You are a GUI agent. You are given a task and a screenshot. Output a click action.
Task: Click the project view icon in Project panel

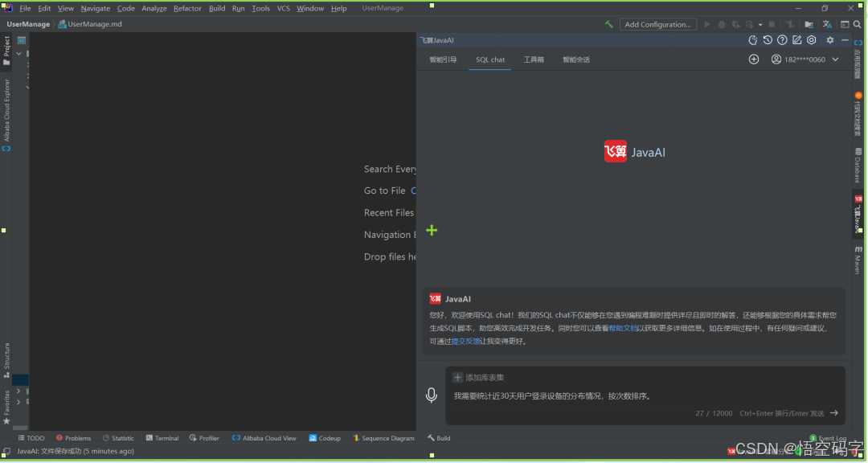[x=22, y=40]
